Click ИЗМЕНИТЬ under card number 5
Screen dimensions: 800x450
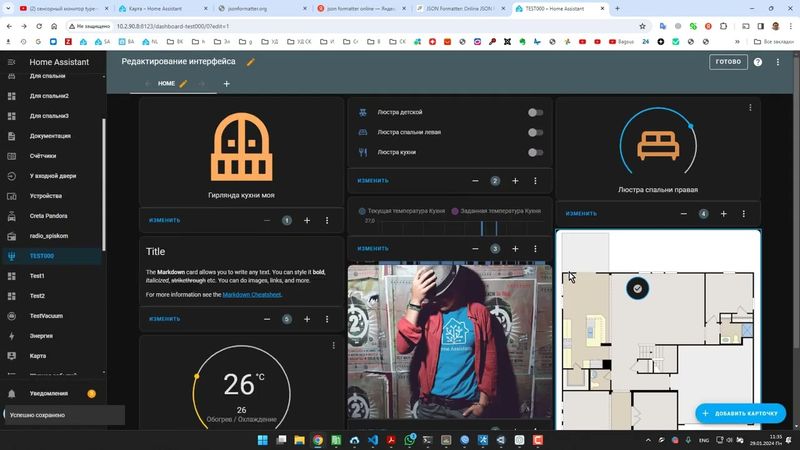point(165,319)
